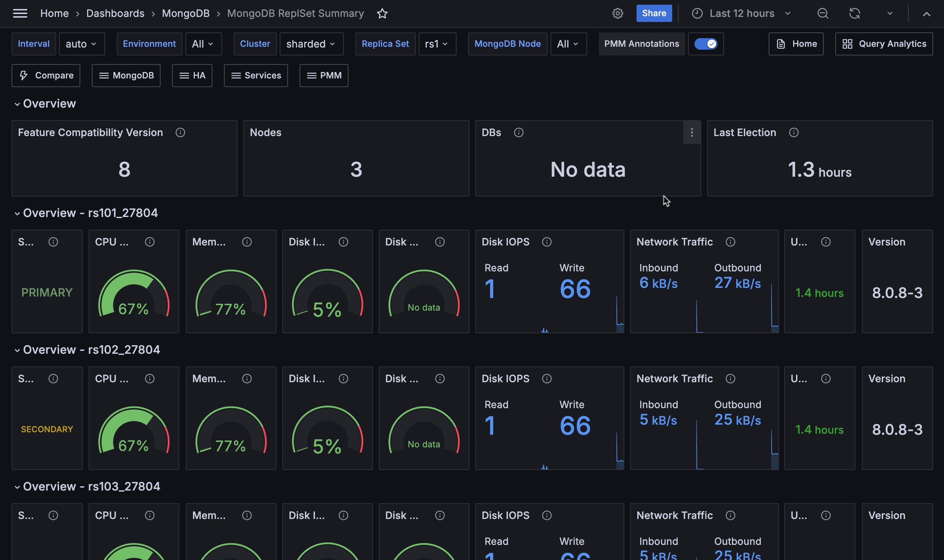This screenshot has height=560, width=944.
Task: Open Query Analytics link
Action: click(x=884, y=44)
